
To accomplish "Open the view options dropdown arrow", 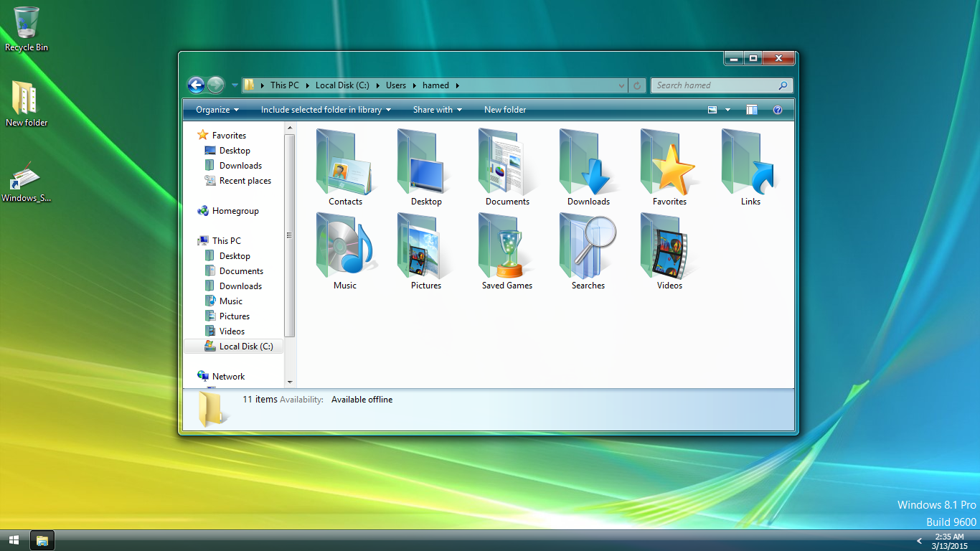I will 727,110.
